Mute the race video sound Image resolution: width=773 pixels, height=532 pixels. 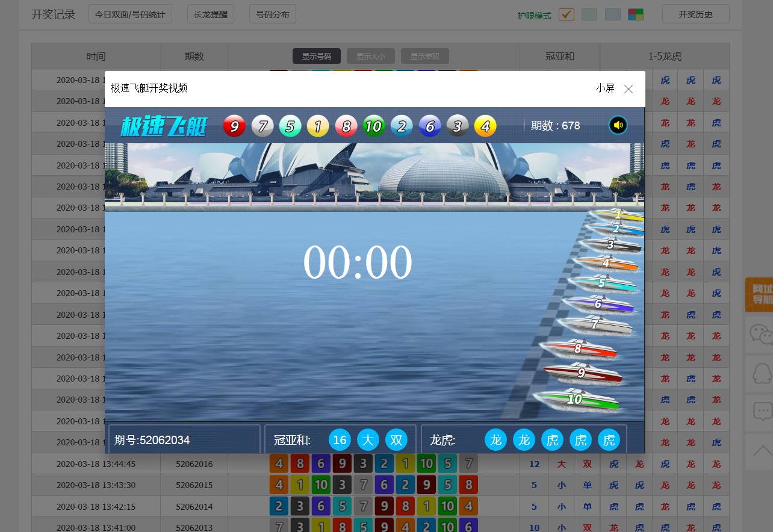coord(618,125)
